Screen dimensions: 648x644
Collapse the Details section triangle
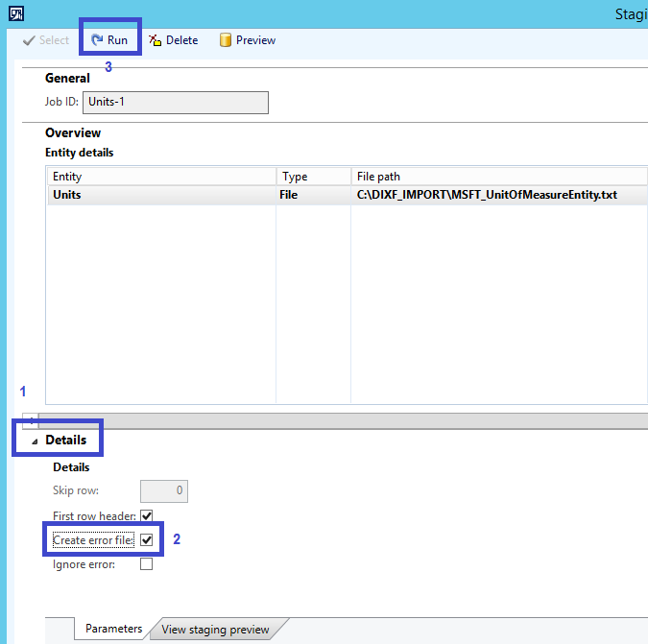pyautogui.click(x=36, y=441)
